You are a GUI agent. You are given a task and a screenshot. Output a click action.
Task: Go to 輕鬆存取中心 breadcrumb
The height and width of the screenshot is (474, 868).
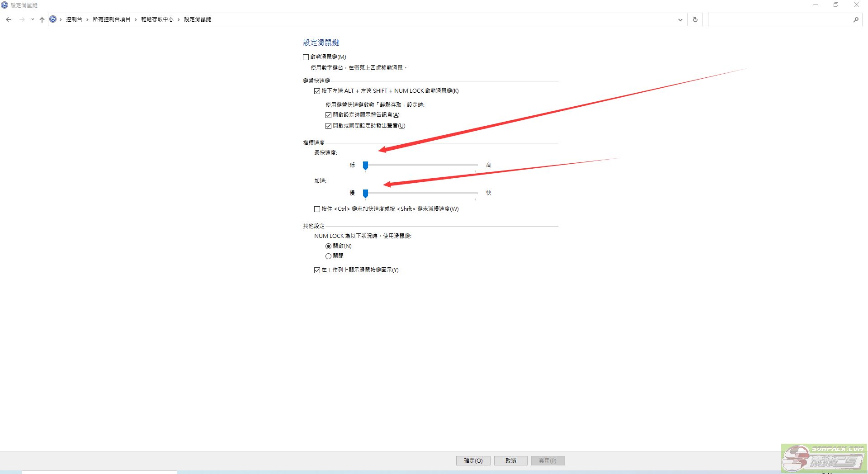[x=157, y=19]
